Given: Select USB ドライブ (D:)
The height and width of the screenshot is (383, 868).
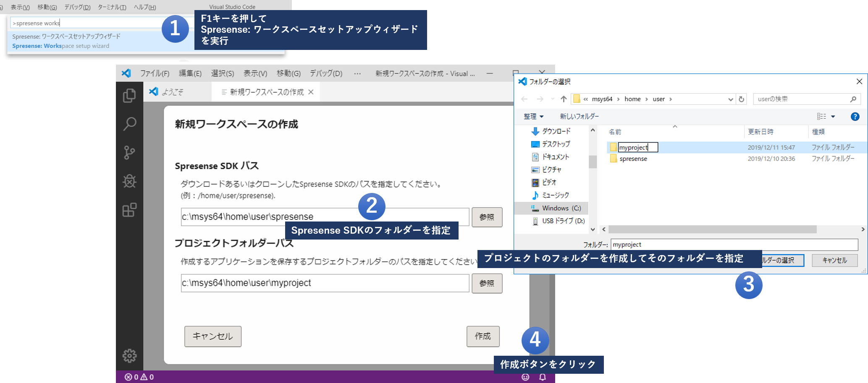Looking at the screenshot, I should coord(558,221).
